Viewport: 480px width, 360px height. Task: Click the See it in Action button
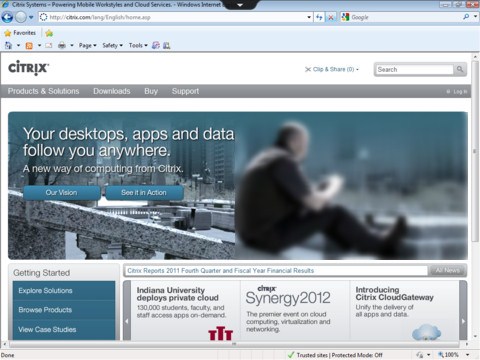point(144,193)
